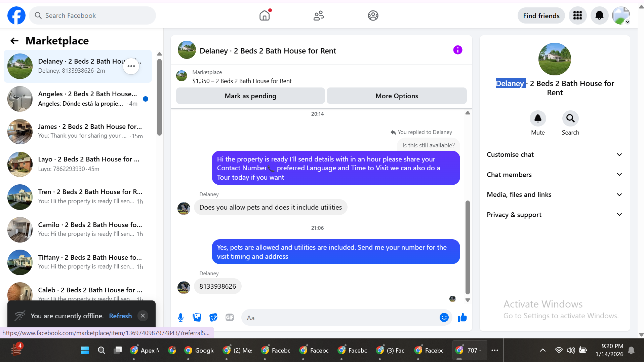Open the emoji picker
This screenshot has height=362, width=644.
pyautogui.click(x=444, y=318)
